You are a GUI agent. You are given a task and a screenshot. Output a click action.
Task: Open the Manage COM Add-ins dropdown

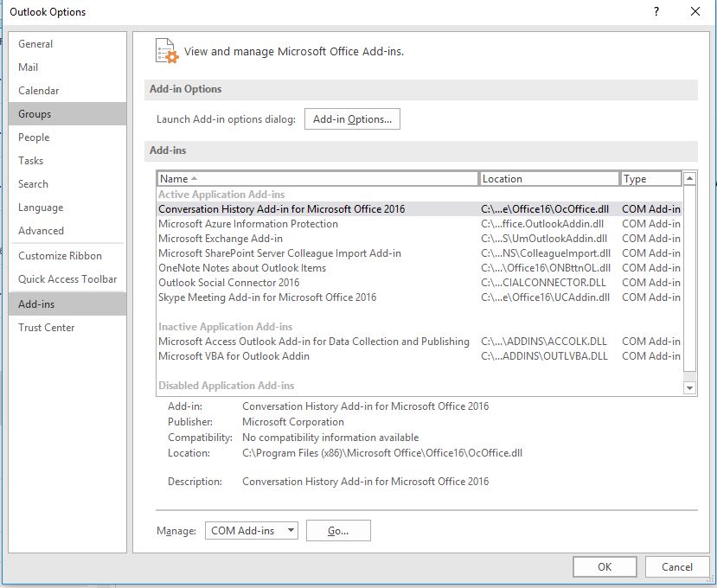252,530
